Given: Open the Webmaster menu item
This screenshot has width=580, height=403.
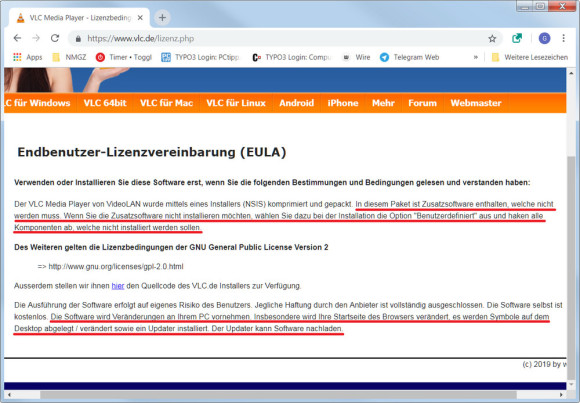Looking at the screenshot, I should [476, 103].
